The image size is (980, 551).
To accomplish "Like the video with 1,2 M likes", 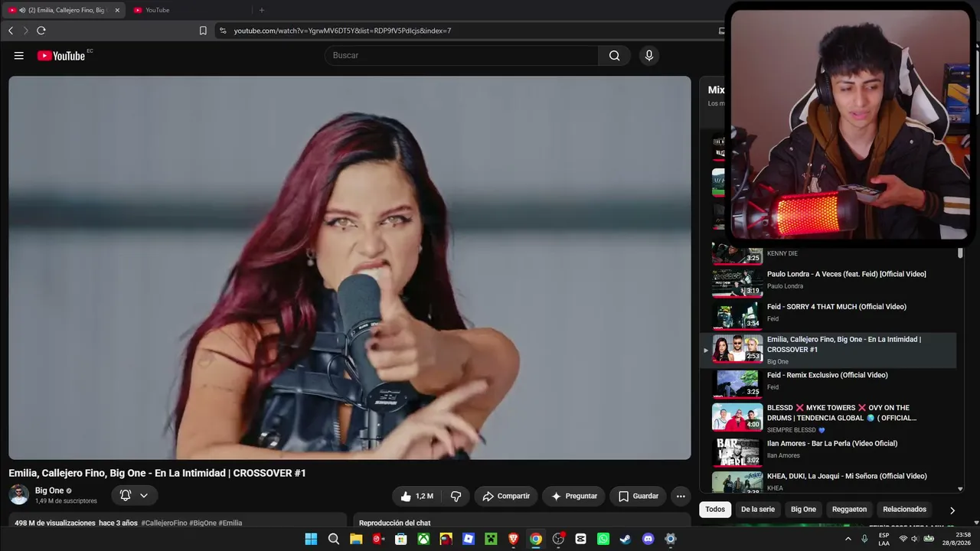I will pyautogui.click(x=416, y=496).
